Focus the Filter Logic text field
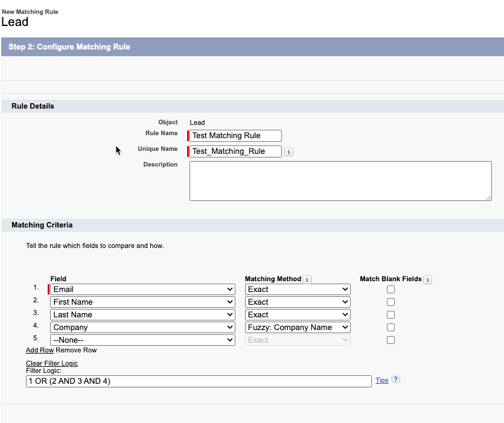The height and width of the screenshot is (423, 504). (x=199, y=381)
